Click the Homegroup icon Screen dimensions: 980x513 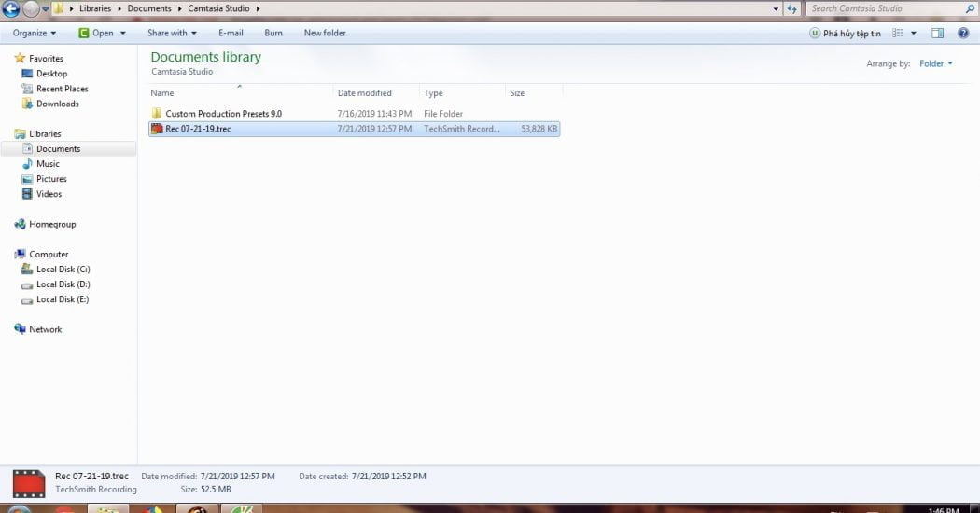coord(20,224)
